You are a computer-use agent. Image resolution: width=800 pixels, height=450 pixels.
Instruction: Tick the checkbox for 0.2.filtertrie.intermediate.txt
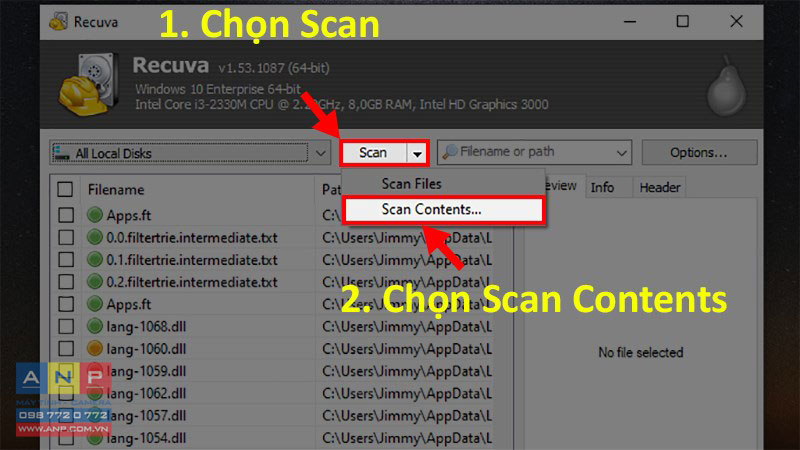[x=66, y=282]
